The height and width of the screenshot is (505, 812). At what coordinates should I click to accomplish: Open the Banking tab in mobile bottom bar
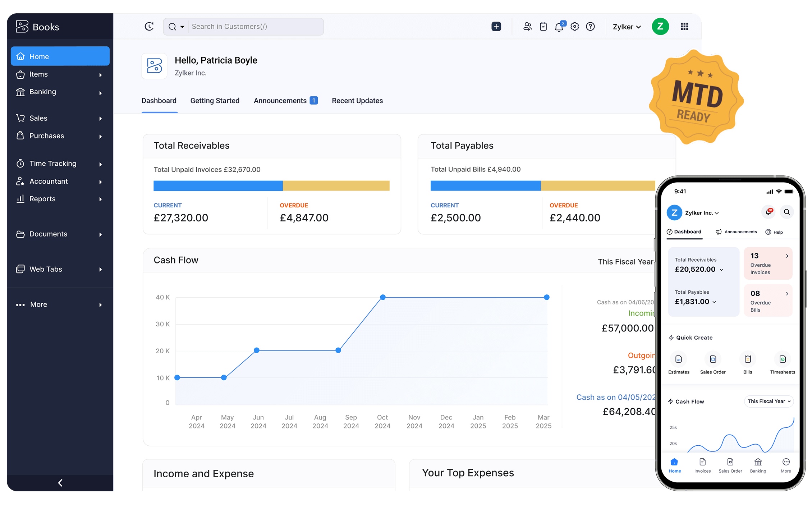pos(758,465)
